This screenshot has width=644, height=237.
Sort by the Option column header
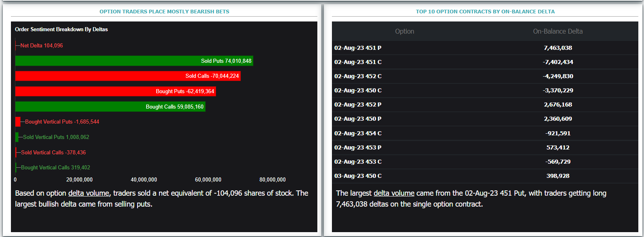(404, 31)
